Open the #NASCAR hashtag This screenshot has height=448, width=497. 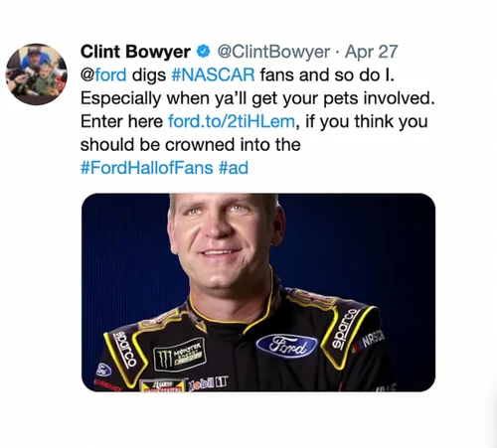[213, 75]
